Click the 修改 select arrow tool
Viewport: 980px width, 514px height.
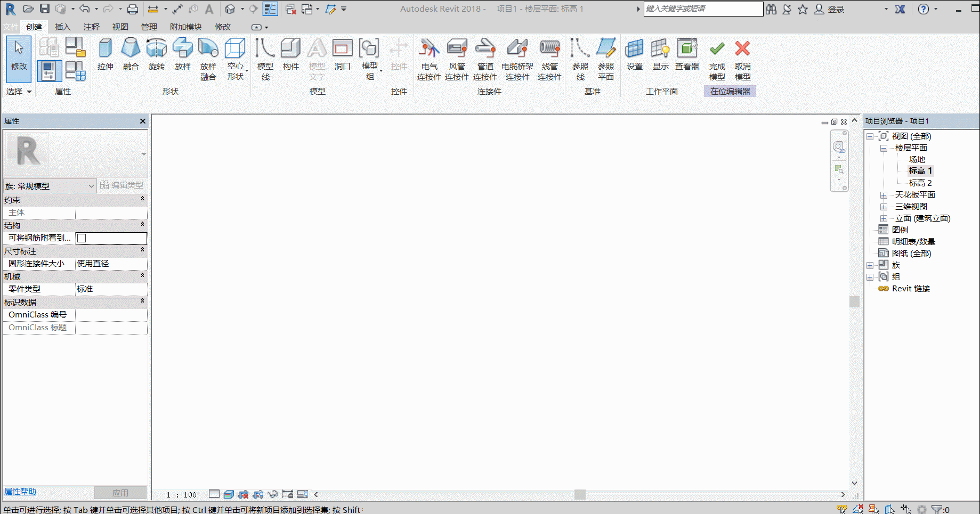tap(19, 59)
